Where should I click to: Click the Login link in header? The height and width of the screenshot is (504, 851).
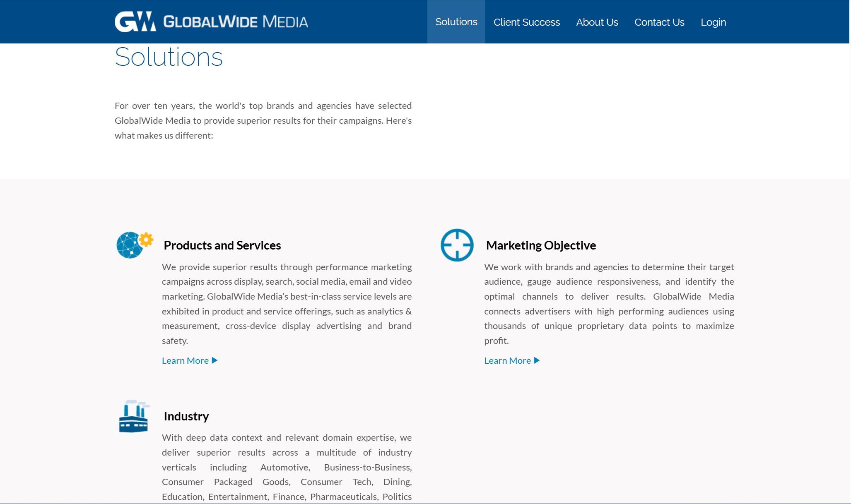click(x=713, y=22)
